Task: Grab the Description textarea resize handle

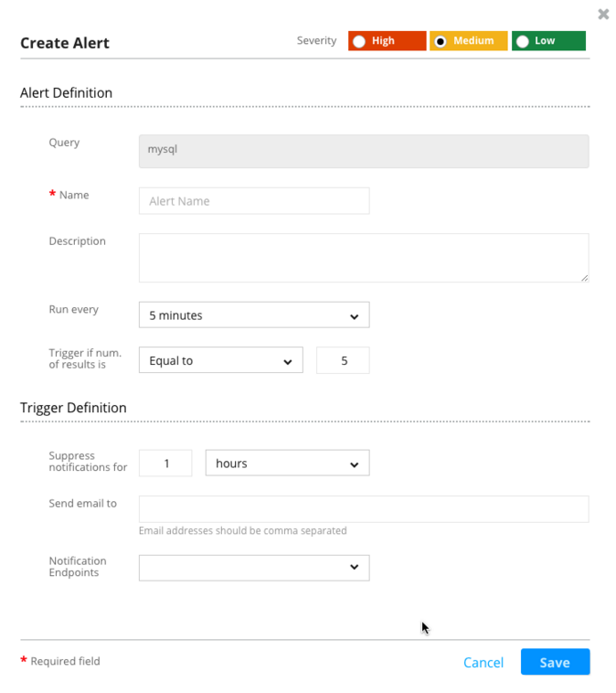Action: 585,278
